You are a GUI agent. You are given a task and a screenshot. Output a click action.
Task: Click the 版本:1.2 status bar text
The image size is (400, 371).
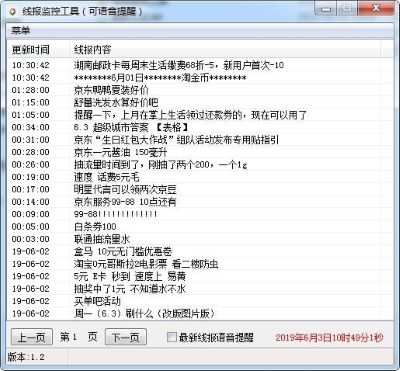point(26,357)
